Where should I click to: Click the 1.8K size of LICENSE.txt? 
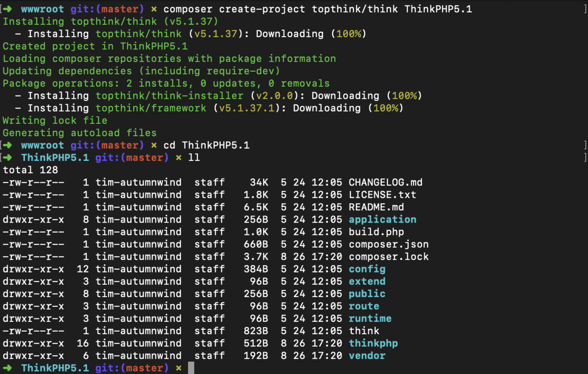pos(256,195)
